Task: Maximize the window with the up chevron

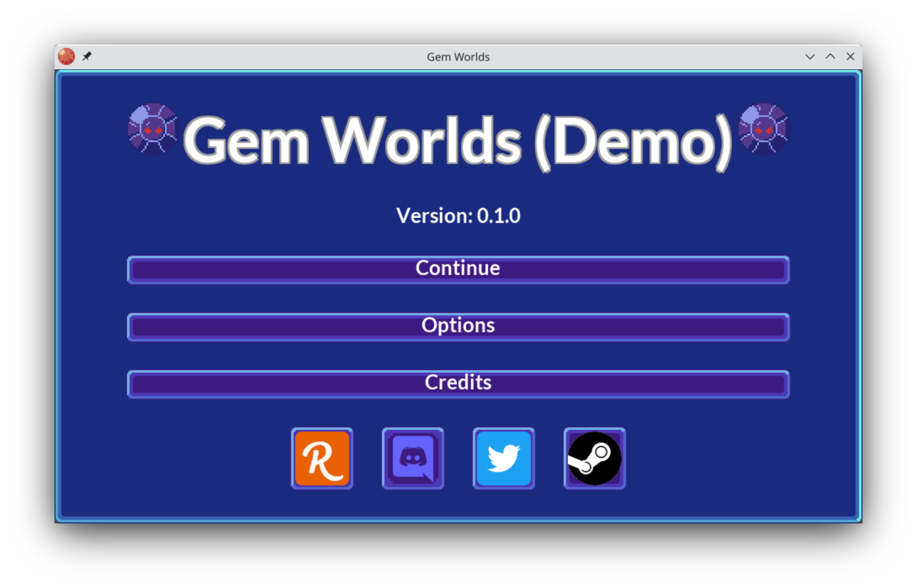Action: pos(830,57)
